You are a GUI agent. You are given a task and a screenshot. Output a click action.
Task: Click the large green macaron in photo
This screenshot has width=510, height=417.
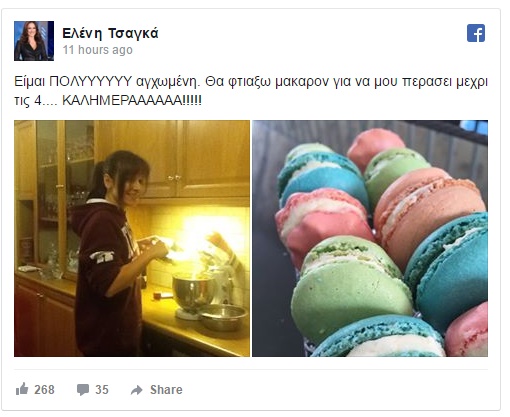point(350,287)
